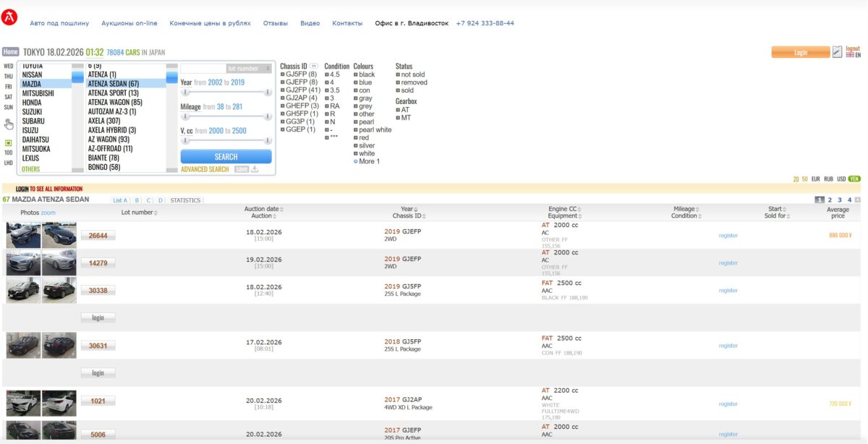Click the Home badge icon

pyautogui.click(x=10, y=52)
